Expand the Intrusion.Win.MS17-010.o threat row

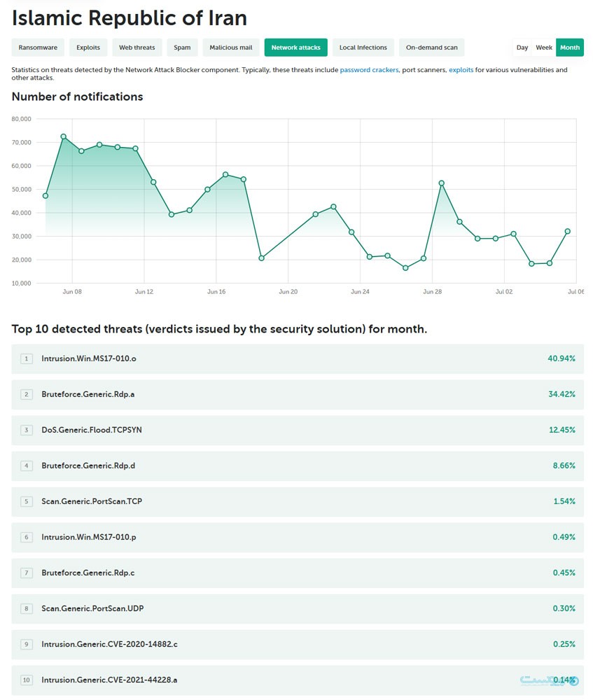point(89,358)
